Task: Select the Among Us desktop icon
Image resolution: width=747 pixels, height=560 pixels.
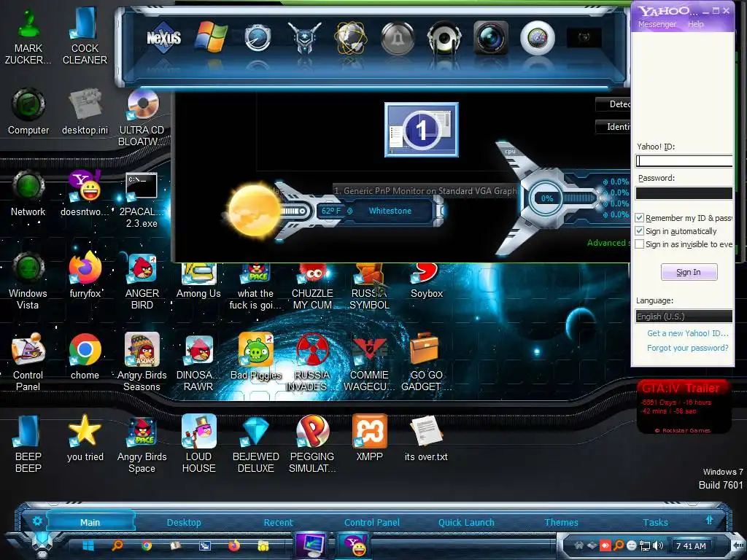Action: pyautogui.click(x=198, y=281)
